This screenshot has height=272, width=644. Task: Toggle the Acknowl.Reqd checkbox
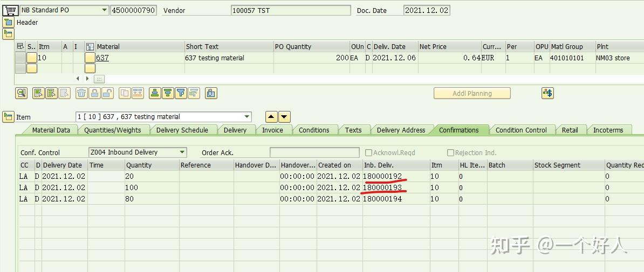368,152
